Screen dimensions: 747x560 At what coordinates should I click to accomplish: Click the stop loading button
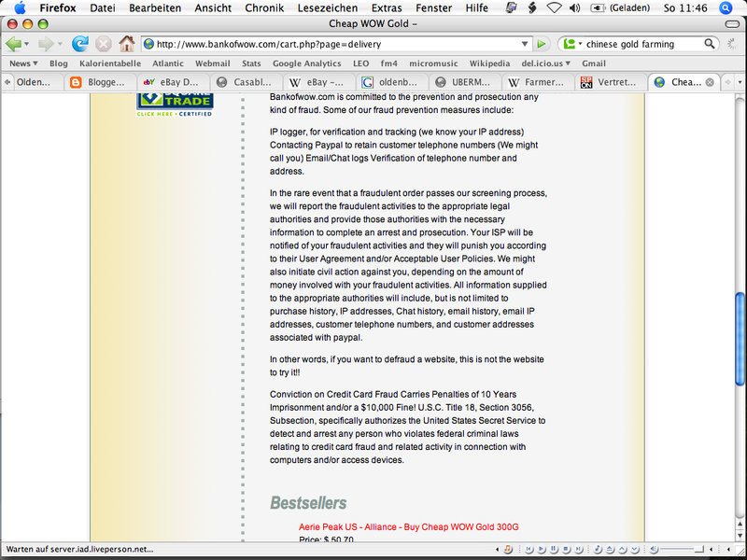click(103, 44)
